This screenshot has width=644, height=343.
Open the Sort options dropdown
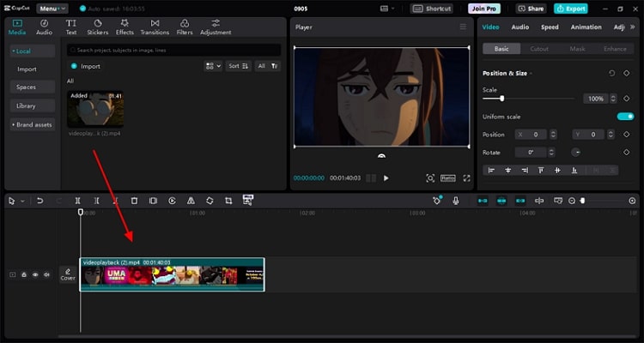(237, 66)
